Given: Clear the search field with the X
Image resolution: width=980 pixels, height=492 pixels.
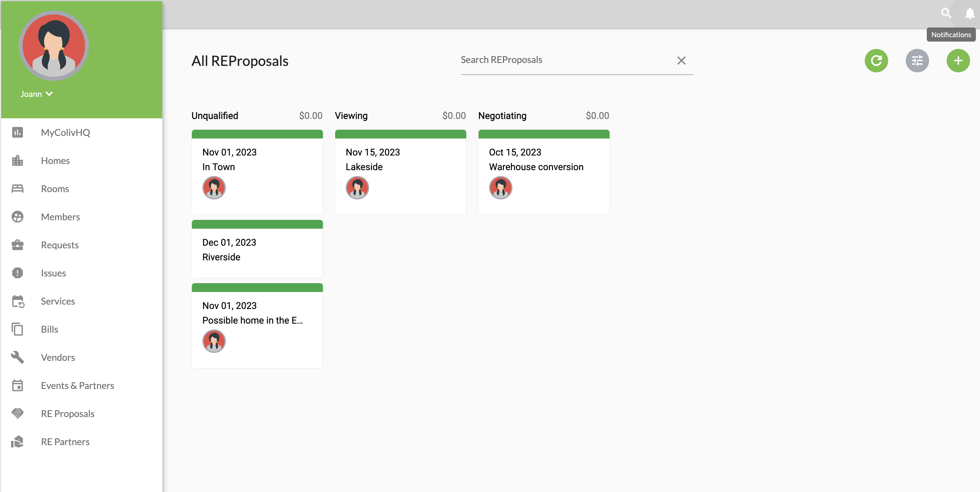Looking at the screenshot, I should [681, 61].
